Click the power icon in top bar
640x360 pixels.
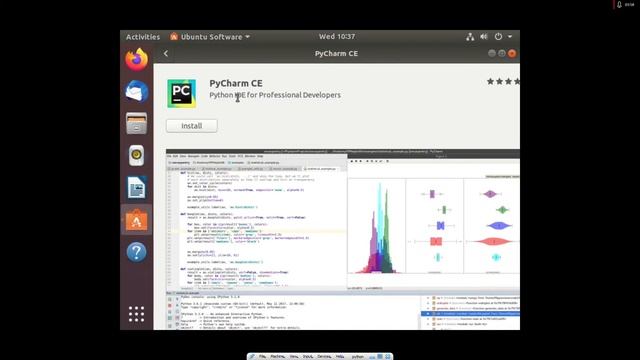click(x=498, y=37)
